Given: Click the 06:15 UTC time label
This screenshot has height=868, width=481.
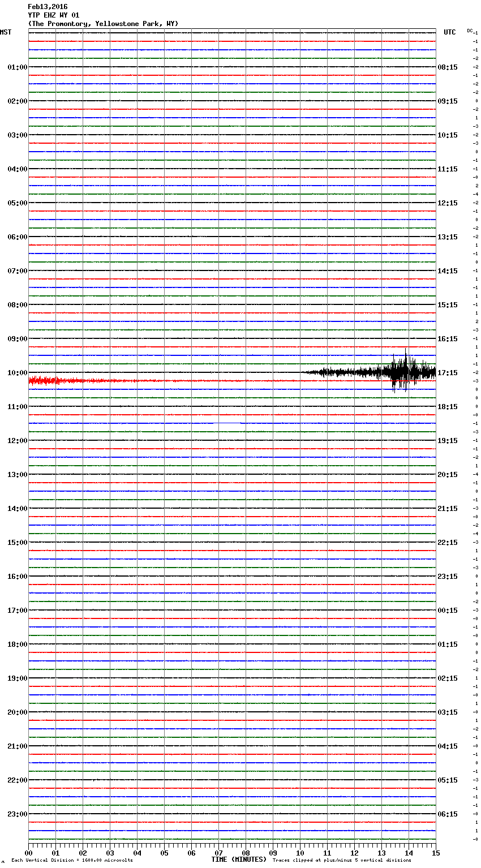Looking at the screenshot, I should 448,814.
